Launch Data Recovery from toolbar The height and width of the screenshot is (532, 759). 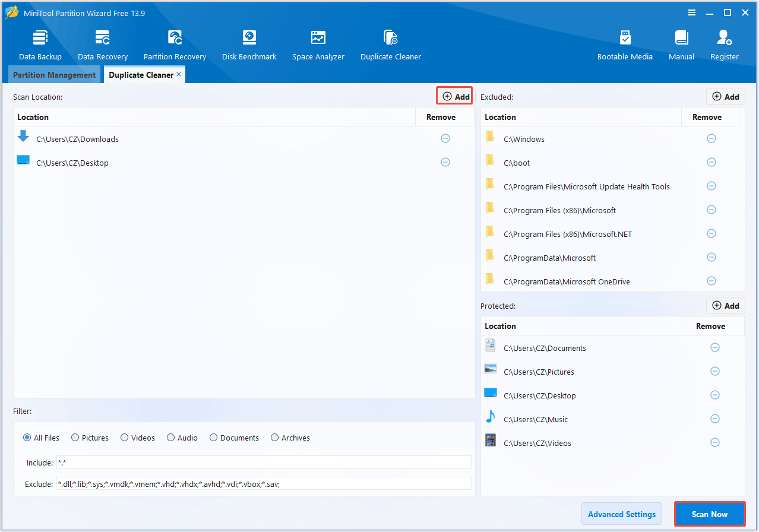(103, 45)
